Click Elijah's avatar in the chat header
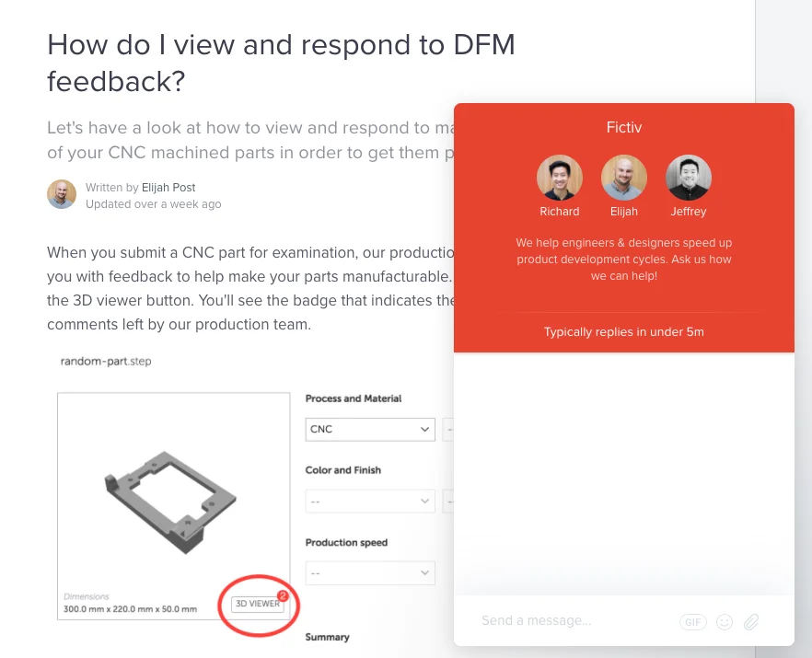Viewport: 812px width, 658px height. coord(624,178)
